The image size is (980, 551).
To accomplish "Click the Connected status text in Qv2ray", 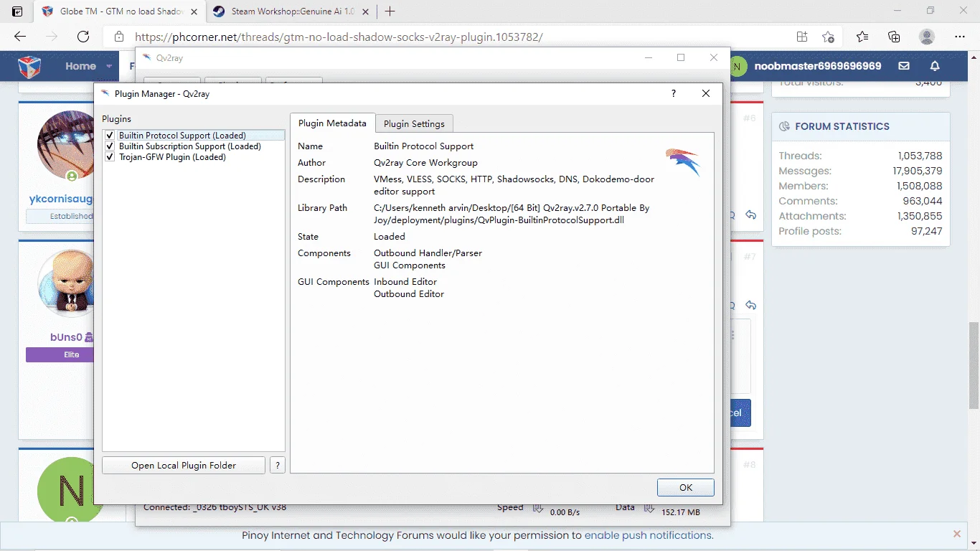I will (x=215, y=507).
